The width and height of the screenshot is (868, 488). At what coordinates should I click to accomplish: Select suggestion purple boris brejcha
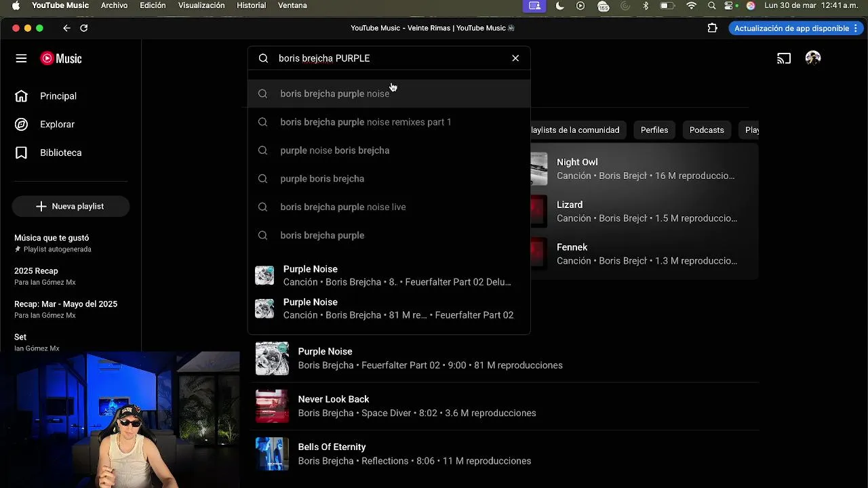(x=389, y=179)
